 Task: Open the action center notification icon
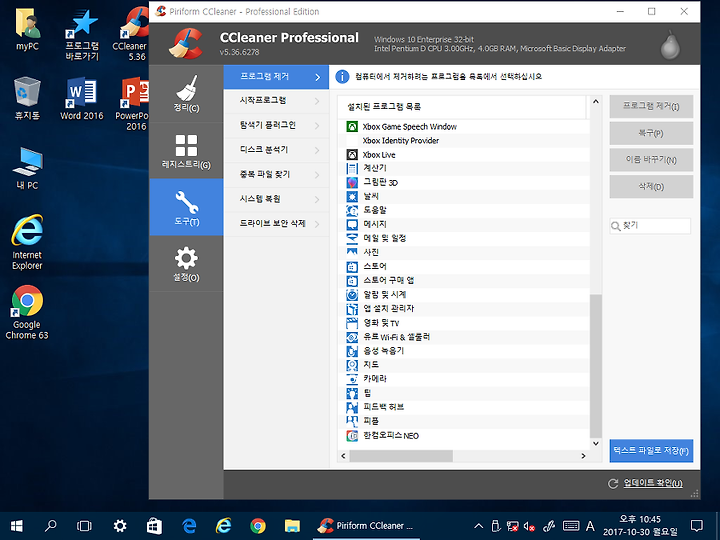coord(697,526)
